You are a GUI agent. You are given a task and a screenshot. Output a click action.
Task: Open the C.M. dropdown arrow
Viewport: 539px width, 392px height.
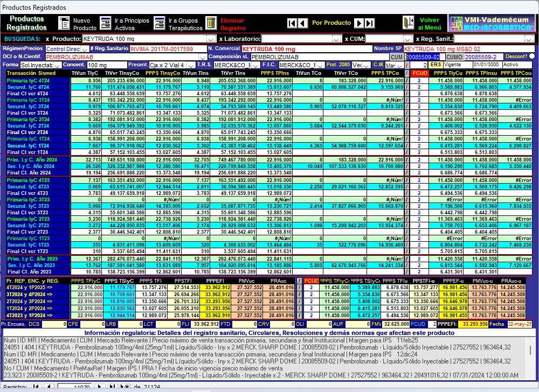click(399, 65)
